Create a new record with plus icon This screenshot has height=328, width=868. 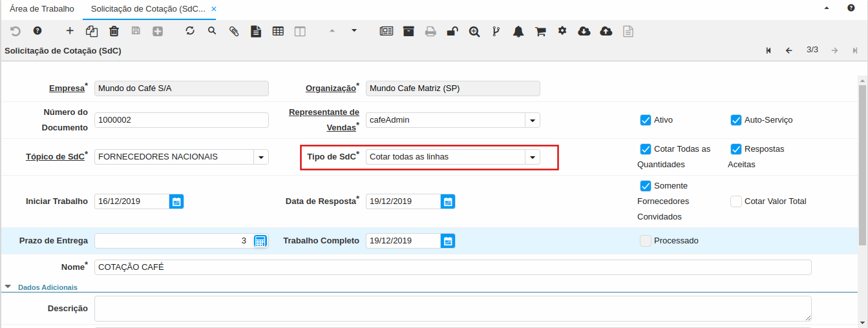pos(70,31)
